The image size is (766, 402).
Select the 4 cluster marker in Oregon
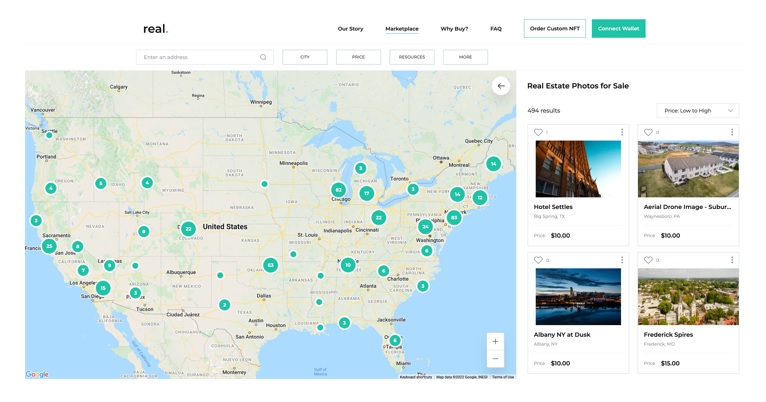click(50, 188)
